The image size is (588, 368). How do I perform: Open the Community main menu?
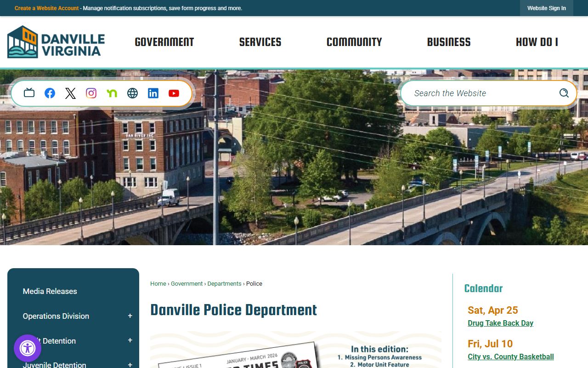tap(354, 42)
